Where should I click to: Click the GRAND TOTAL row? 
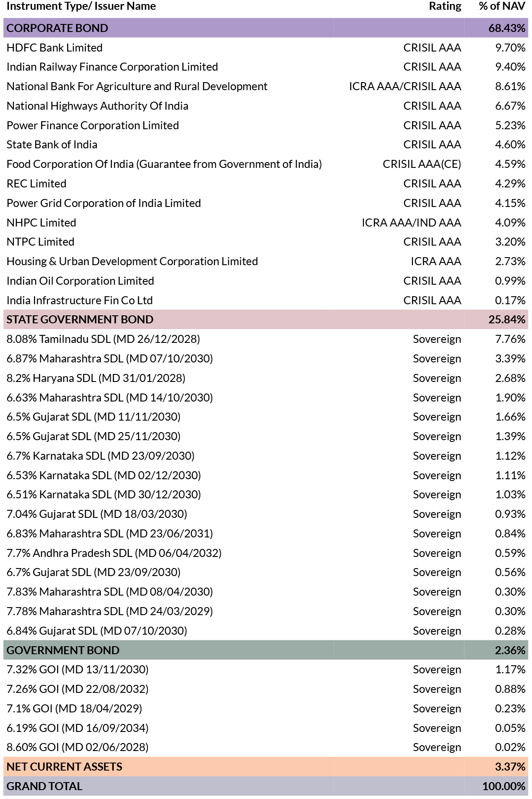tap(44, 786)
